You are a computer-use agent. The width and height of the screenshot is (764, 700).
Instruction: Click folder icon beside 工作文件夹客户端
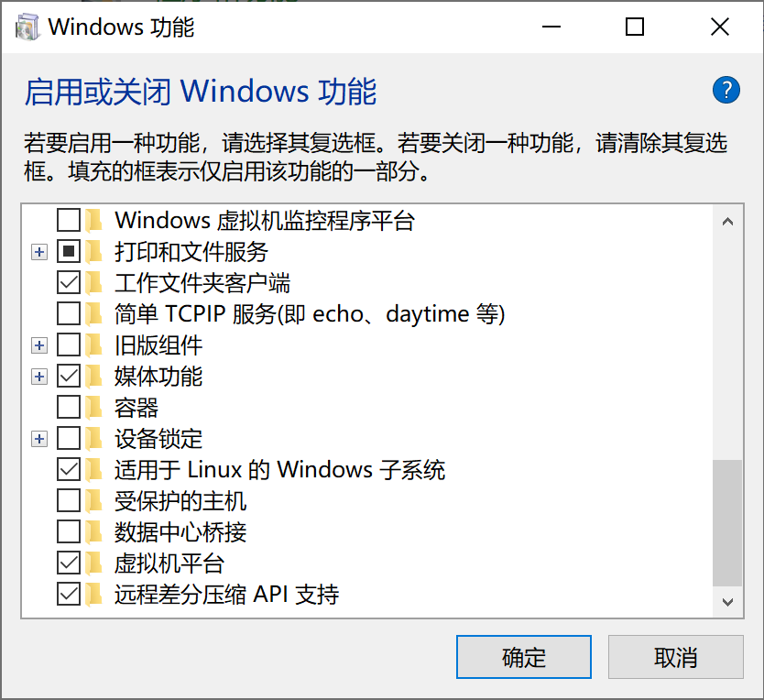(94, 282)
